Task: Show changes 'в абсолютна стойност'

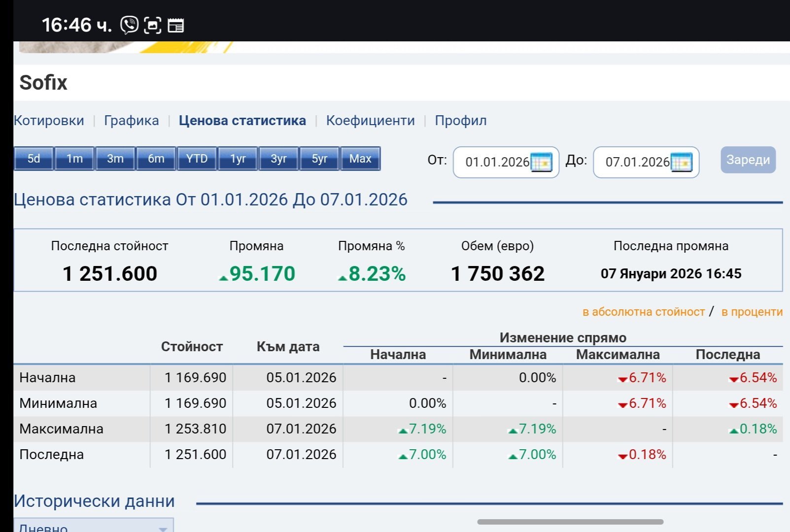Action: click(x=643, y=312)
